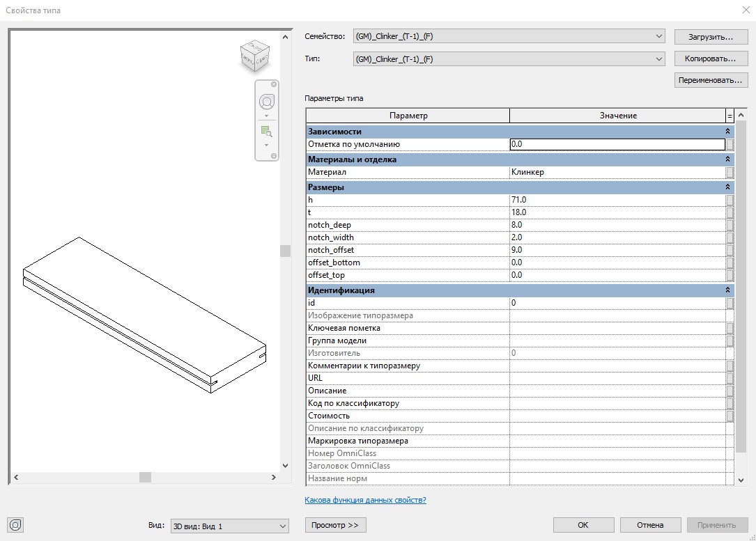Click the Переименовать button
756x541 pixels.
click(x=711, y=81)
